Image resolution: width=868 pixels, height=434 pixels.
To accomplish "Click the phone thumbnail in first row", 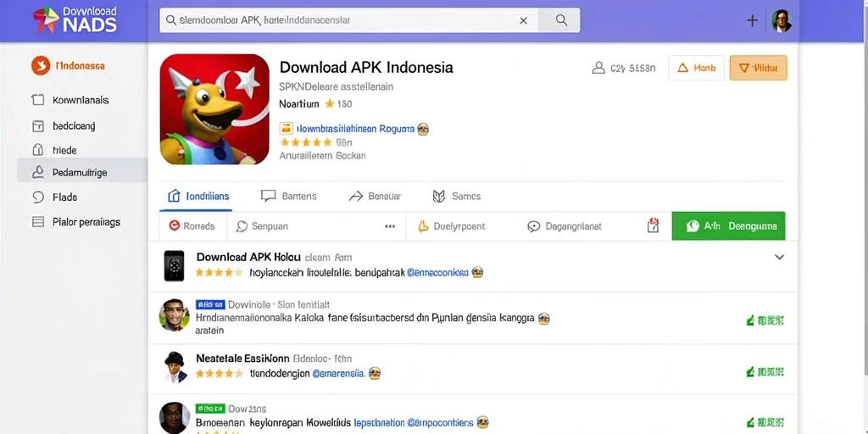I will point(174,265).
